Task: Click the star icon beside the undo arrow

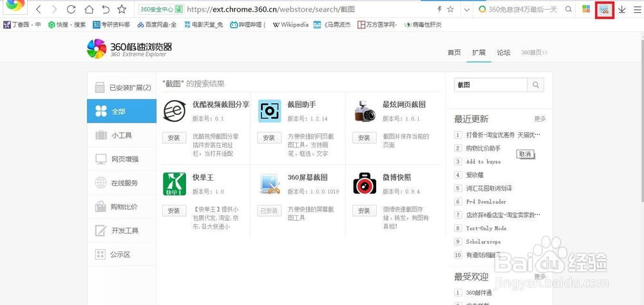Action: pyautogui.click(x=122, y=9)
